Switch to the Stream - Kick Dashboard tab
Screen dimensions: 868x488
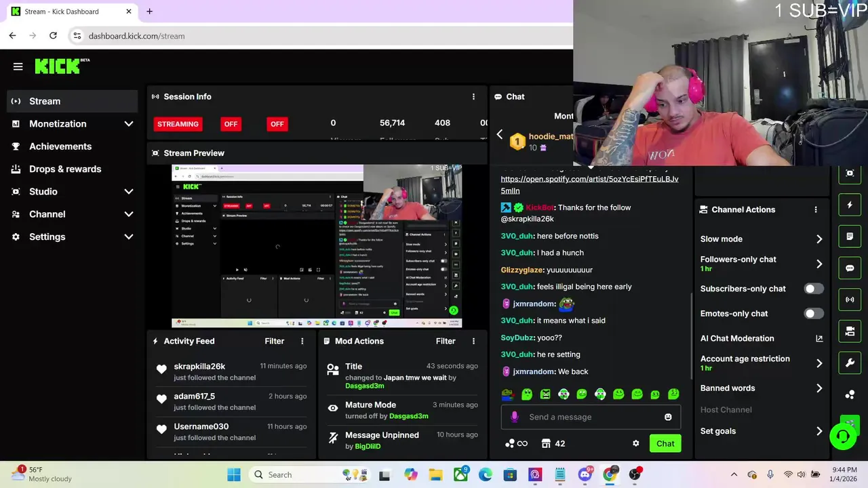[70, 12]
